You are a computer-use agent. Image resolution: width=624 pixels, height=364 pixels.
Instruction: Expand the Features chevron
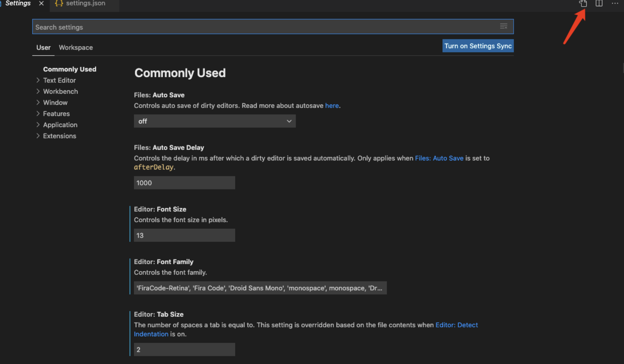click(x=38, y=113)
